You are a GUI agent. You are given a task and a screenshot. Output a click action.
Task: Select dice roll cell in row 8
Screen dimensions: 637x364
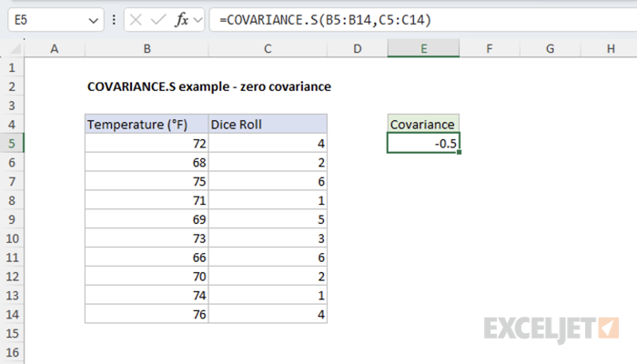[x=268, y=200]
